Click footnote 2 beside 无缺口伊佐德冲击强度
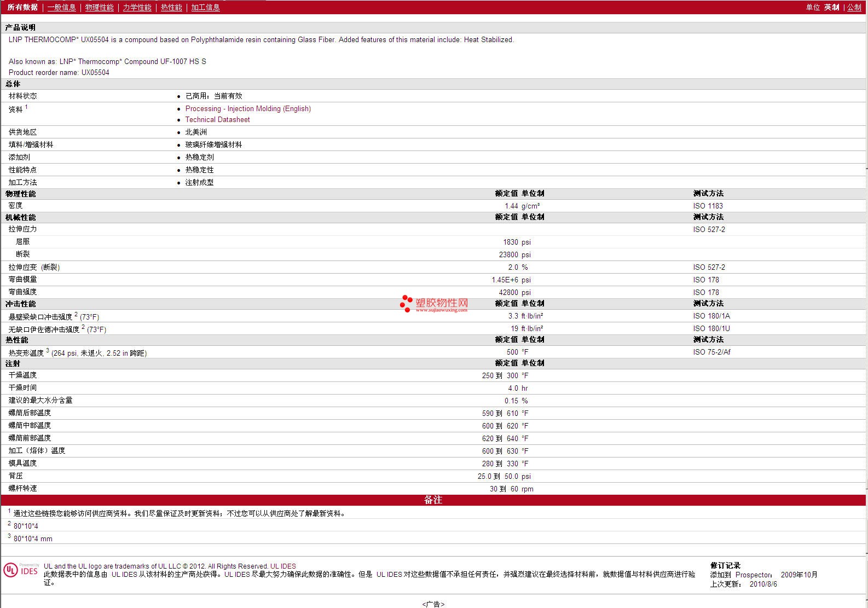The width and height of the screenshot is (868, 608). tap(83, 327)
